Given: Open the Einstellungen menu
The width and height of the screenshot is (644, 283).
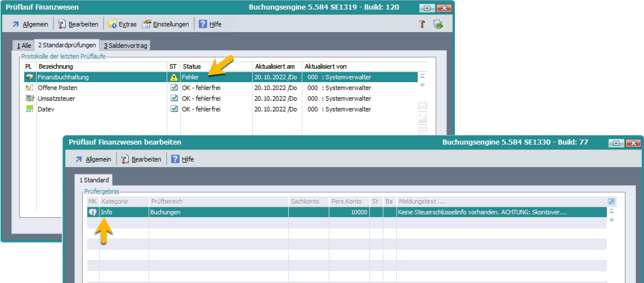Looking at the screenshot, I should (x=166, y=24).
